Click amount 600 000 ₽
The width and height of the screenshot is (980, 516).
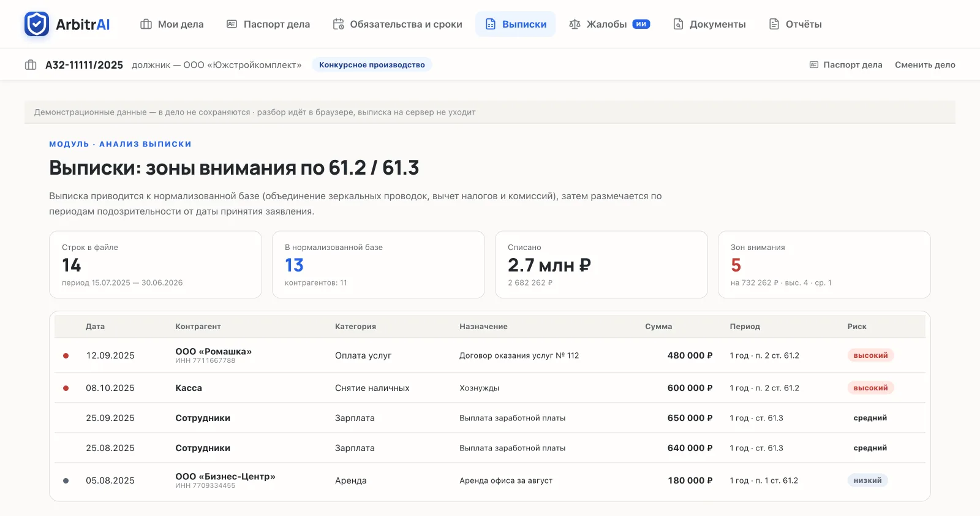tap(690, 388)
